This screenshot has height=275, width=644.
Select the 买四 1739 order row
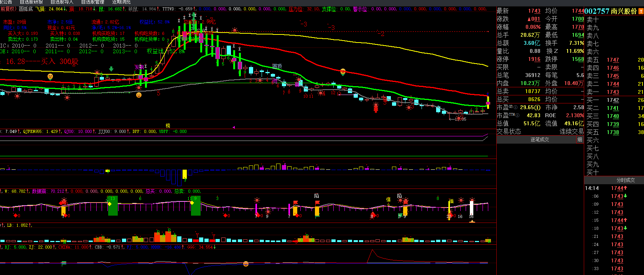tap(615, 124)
